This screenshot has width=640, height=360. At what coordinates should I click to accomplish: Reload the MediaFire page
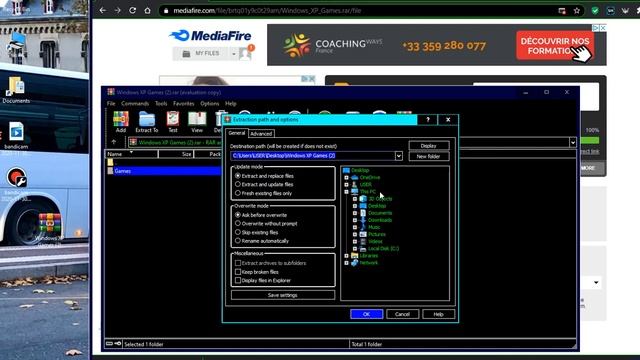(x=132, y=11)
